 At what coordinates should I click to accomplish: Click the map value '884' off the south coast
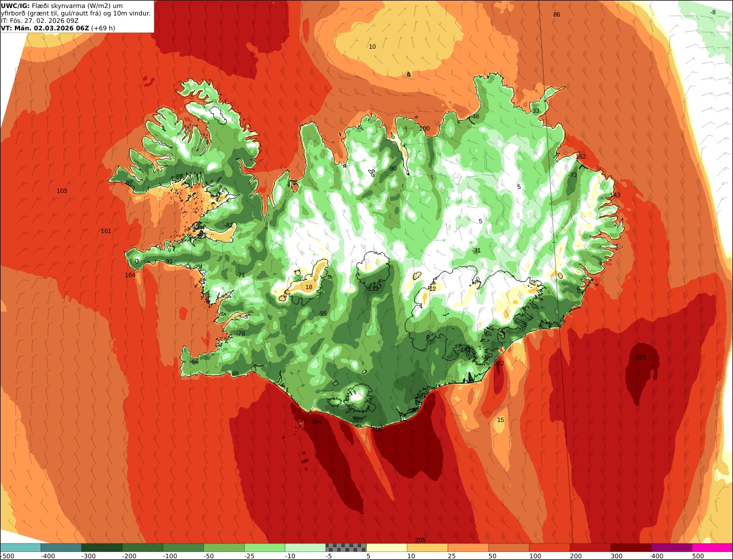[x=317, y=421]
